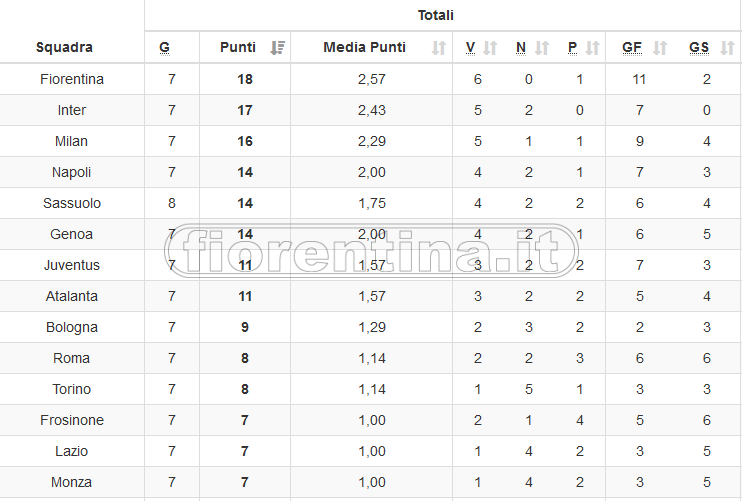Open the Frosinone team entry
Viewport: 742px width, 501px height.
tap(72, 420)
